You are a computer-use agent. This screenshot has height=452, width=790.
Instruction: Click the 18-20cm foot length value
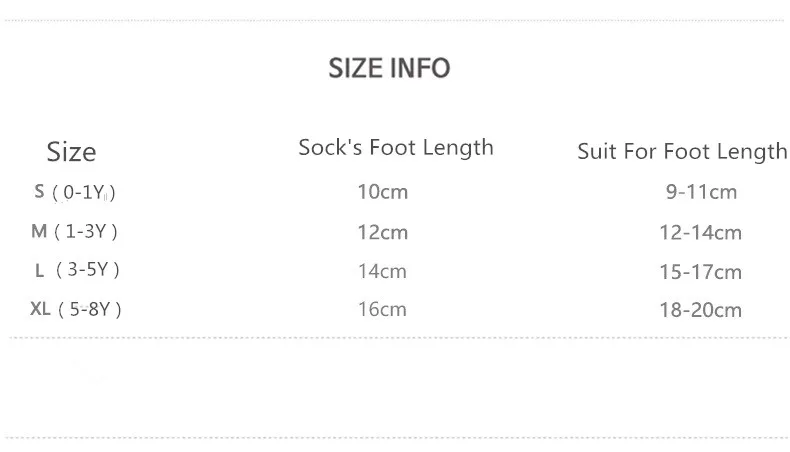700,310
